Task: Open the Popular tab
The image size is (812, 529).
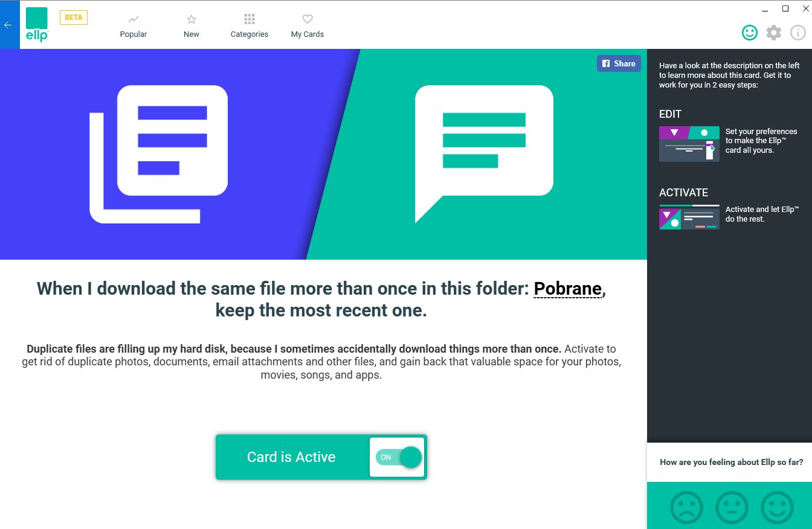Action: [x=134, y=27]
